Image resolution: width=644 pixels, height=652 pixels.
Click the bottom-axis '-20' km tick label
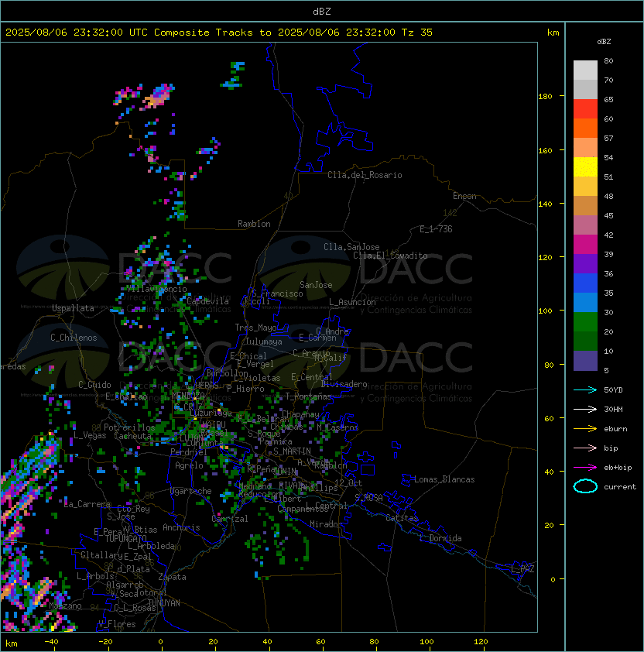[105, 642]
